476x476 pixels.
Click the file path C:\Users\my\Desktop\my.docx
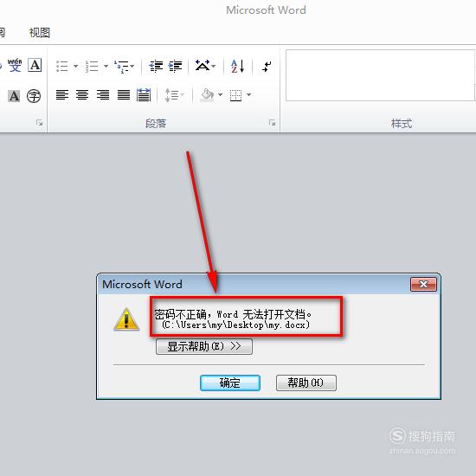click(x=235, y=325)
